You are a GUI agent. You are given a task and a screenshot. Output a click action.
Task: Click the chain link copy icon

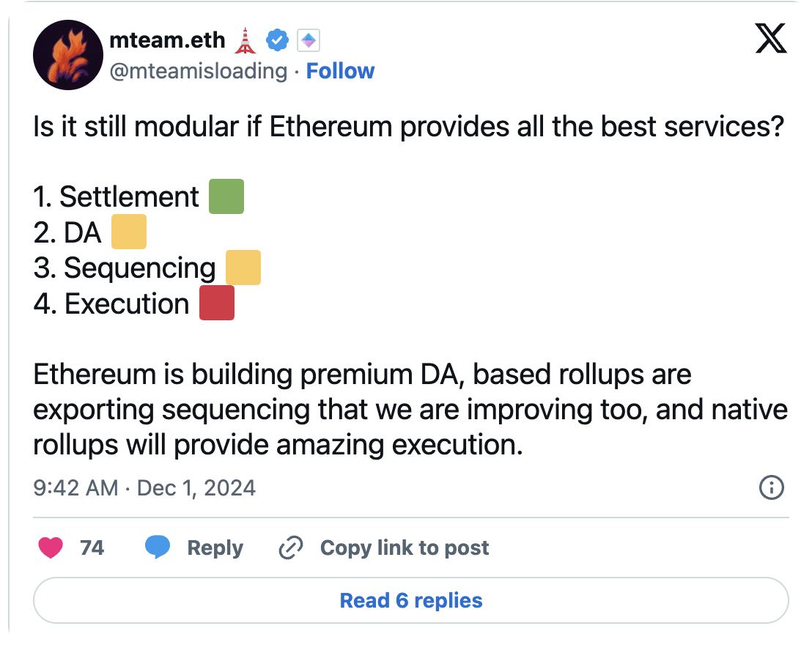point(291,548)
